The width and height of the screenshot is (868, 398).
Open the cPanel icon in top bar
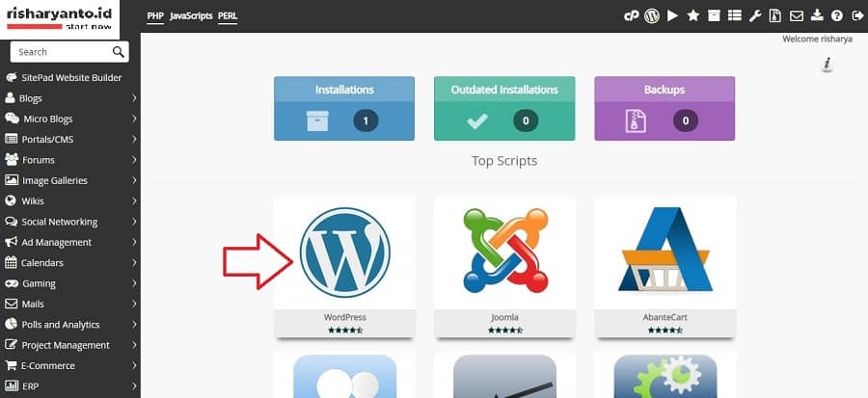point(631,16)
